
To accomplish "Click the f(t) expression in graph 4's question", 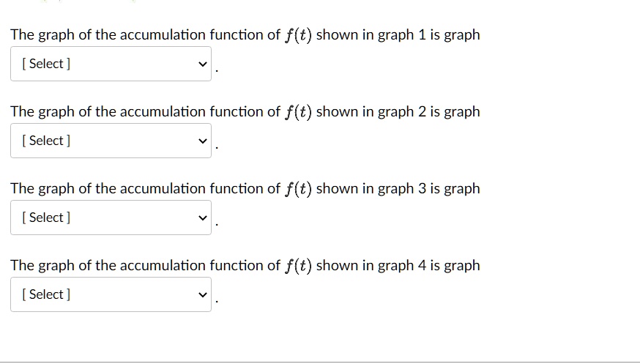I will (298, 266).
